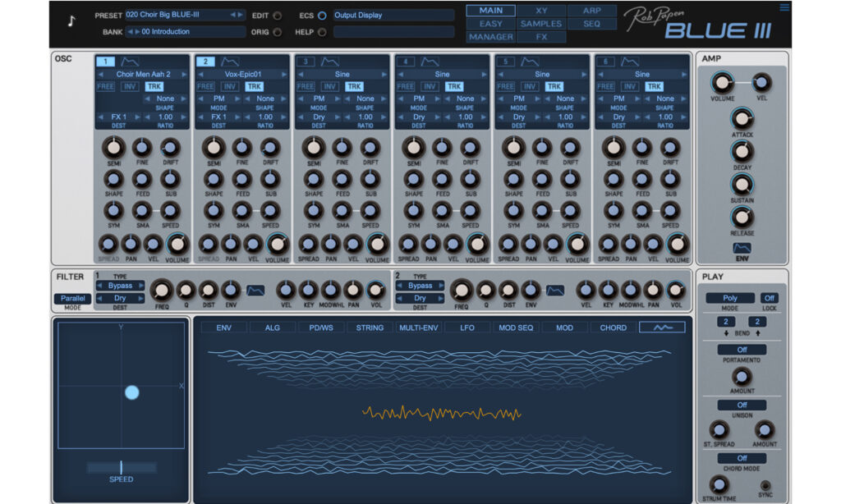Open the MAIN page button
841x504 pixels.
coord(491,10)
